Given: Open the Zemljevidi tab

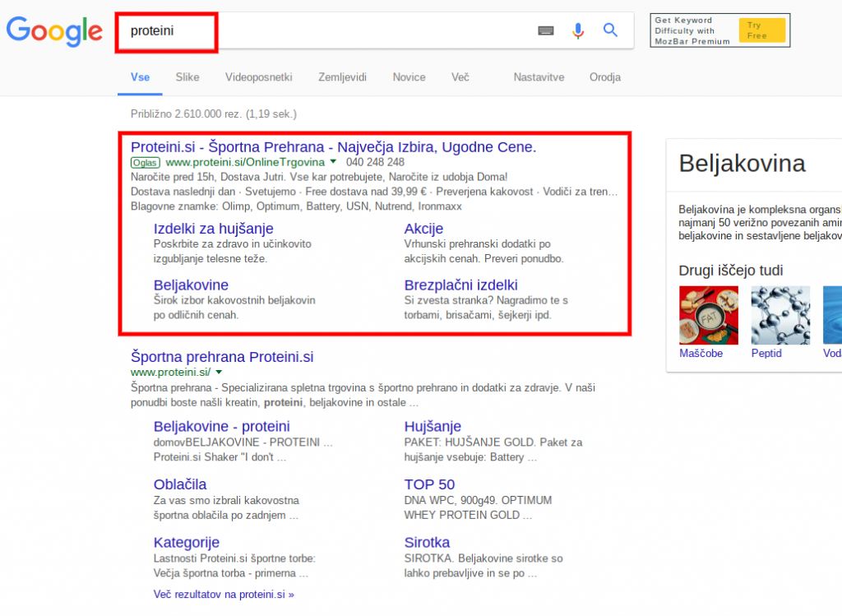Looking at the screenshot, I should 342,77.
